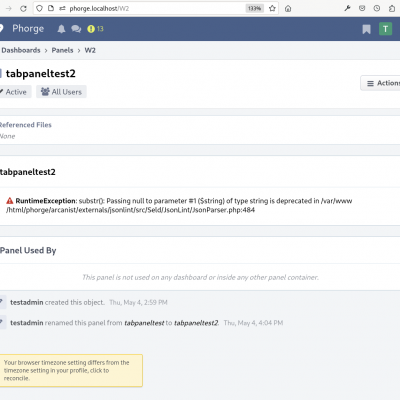This screenshot has height=400, width=400.
Task: Open the green T user profile avatar
Action: (x=385, y=29)
